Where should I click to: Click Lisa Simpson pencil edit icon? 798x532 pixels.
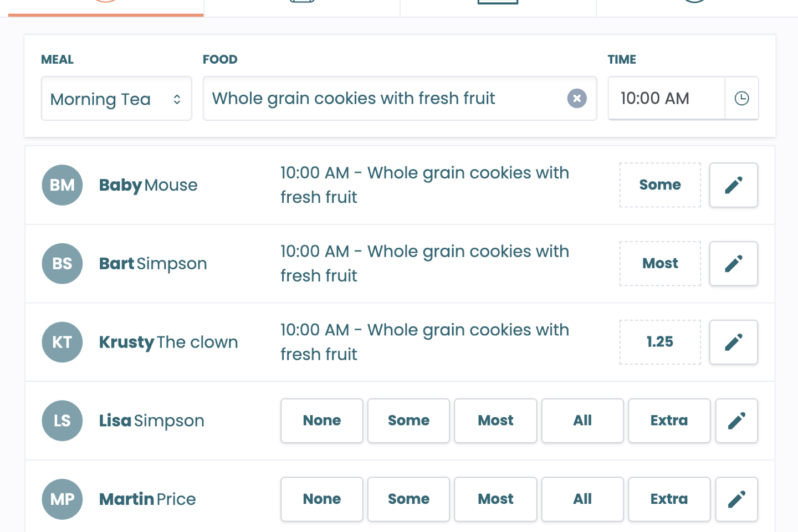[x=736, y=421]
